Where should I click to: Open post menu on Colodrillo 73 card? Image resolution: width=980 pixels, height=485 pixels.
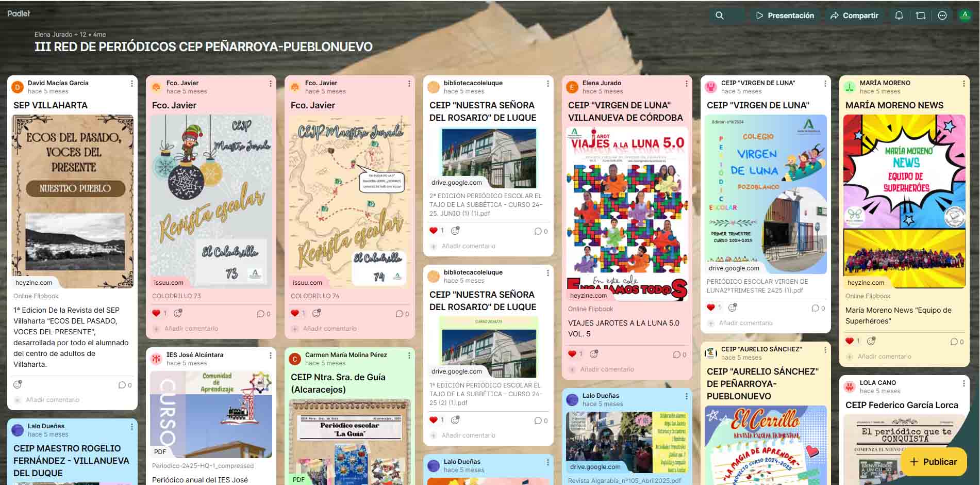click(x=271, y=83)
